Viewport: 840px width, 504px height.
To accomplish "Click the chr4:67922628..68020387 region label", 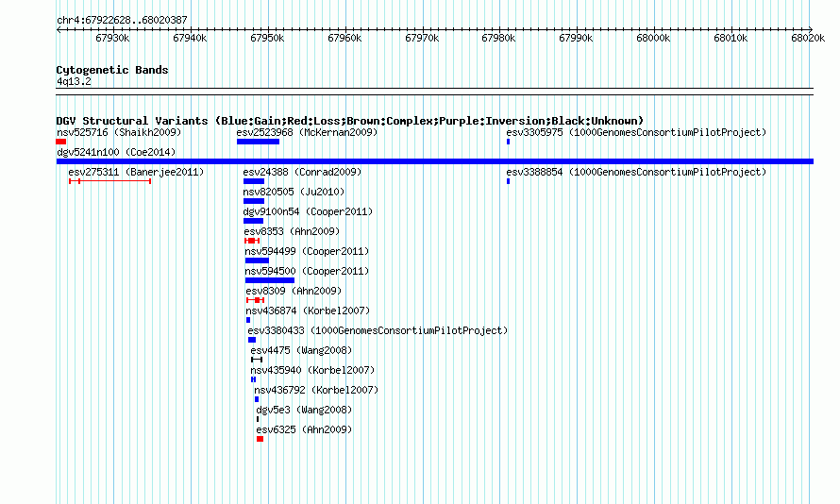I will coord(122,21).
